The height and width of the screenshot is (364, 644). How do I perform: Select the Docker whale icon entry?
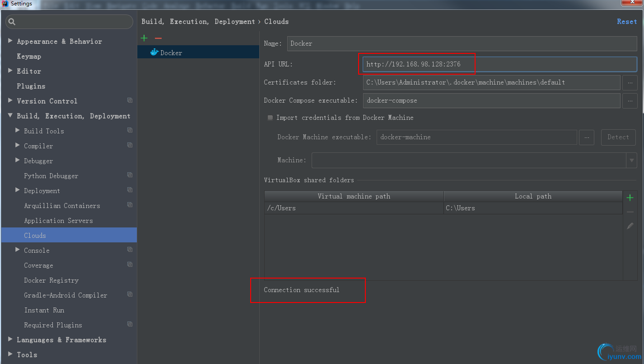(154, 52)
